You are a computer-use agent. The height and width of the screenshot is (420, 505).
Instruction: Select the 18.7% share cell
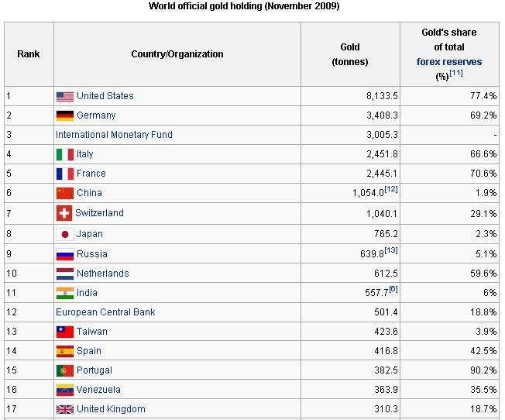pyautogui.click(x=449, y=408)
